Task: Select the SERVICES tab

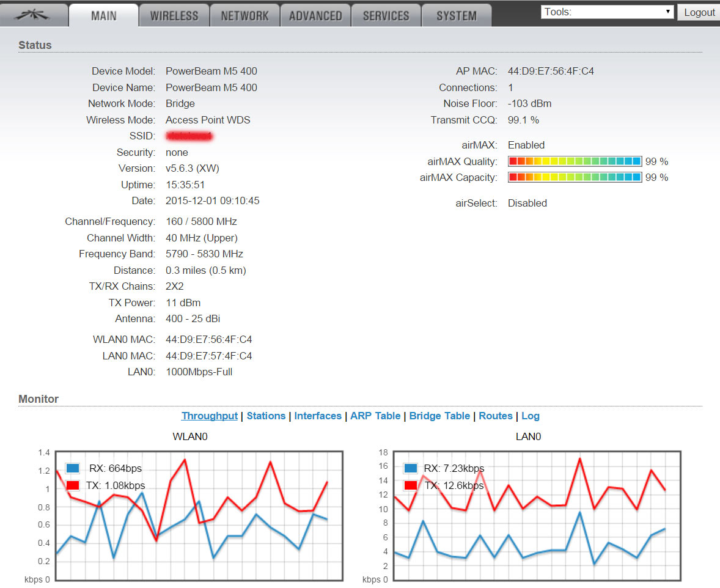Action: (x=386, y=16)
